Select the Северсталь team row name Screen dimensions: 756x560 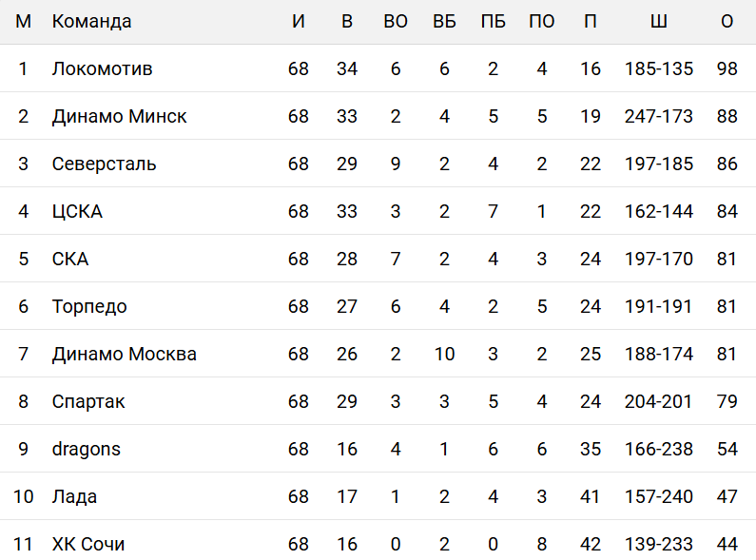tap(104, 164)
